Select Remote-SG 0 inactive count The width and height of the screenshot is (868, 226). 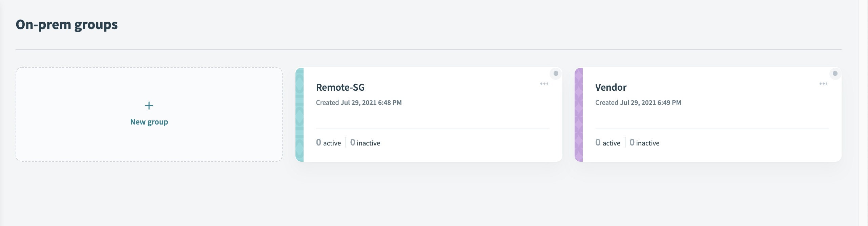pos(365,143)
